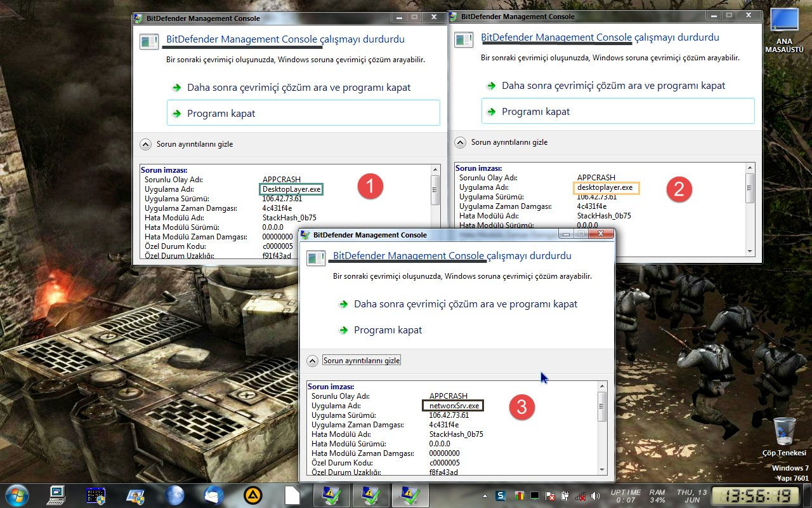Open the ANA MASAÜSTÜ desktop icon
Viewport: 812px width, 508px height.
[784, 29]
